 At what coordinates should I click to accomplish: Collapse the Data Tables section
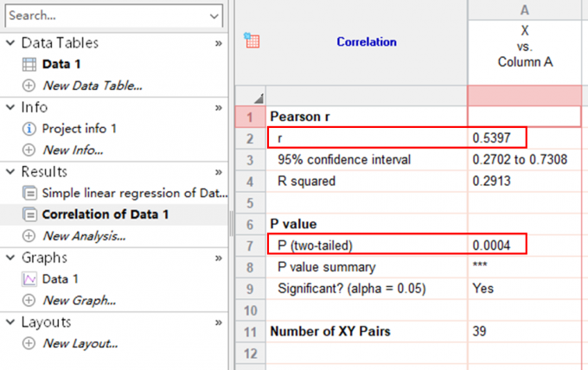(x=10, y=42)
